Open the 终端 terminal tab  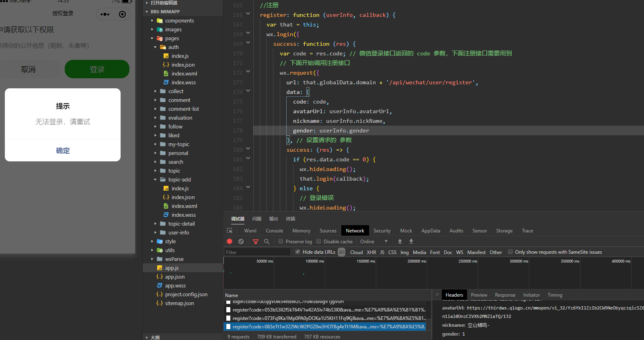coord(291,219)
